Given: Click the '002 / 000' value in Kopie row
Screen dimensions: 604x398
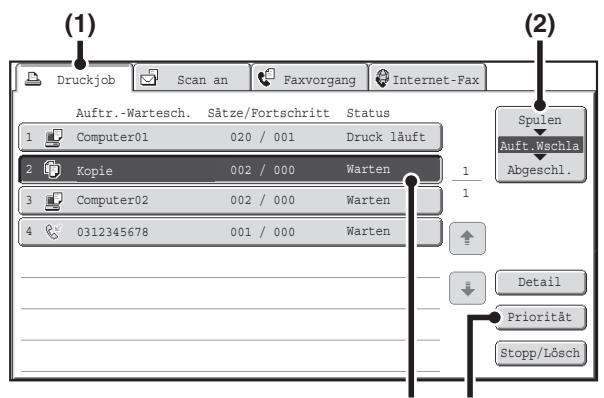Looking at the screenshot, I should 262,170.
